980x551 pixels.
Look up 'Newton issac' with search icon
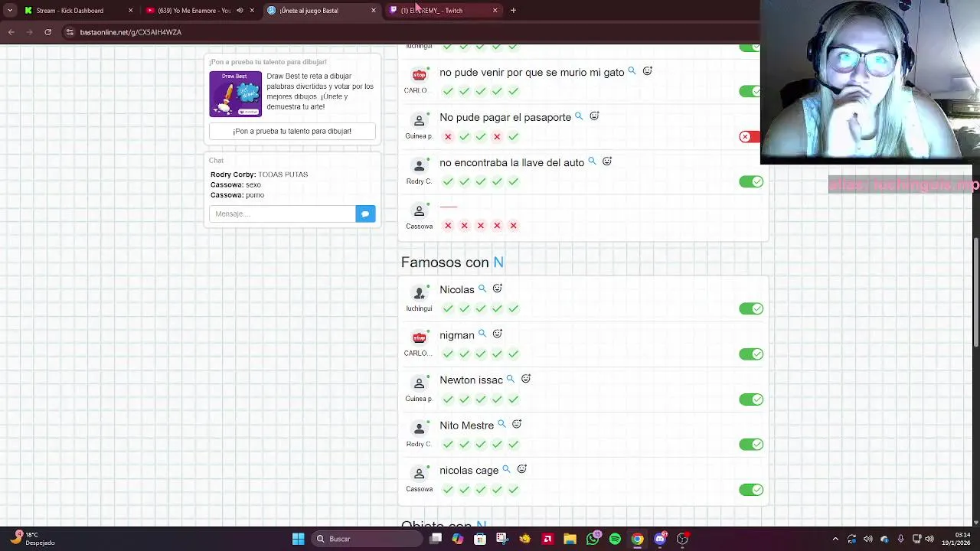[x=511, y=380]
